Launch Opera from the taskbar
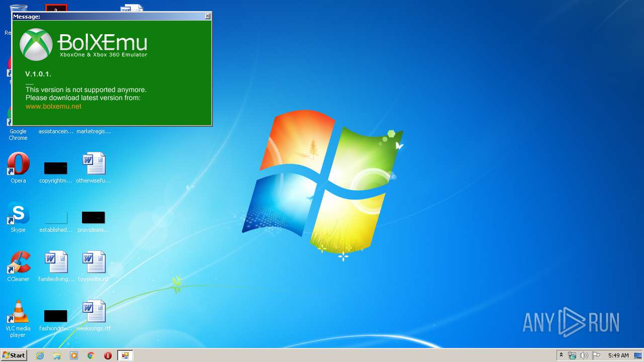This screenshot has width=644, height=362. pyautogui.click(x=108, y=355)
